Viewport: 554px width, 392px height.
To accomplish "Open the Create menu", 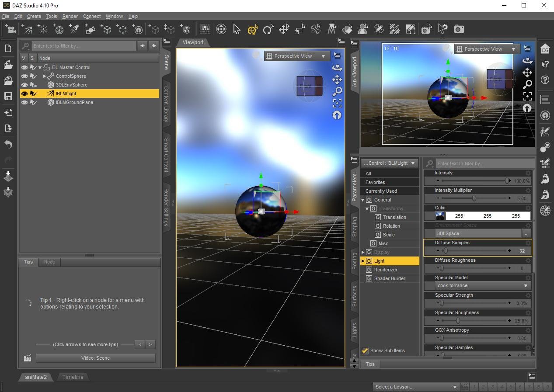I will click(34, 16).
